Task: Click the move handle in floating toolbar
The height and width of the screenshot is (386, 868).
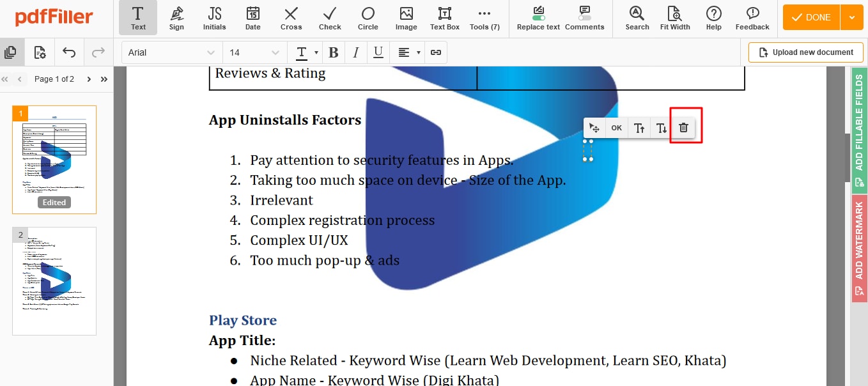Action: (594, 128)
